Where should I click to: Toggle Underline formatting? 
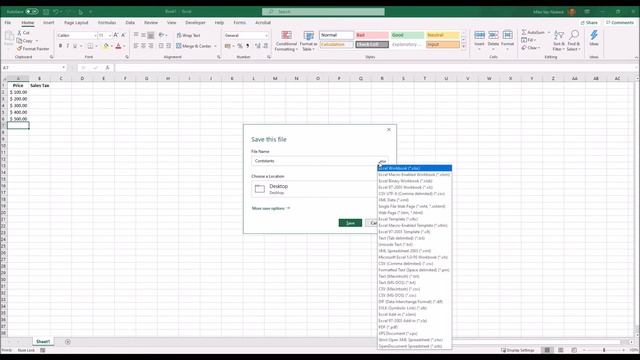75,46
